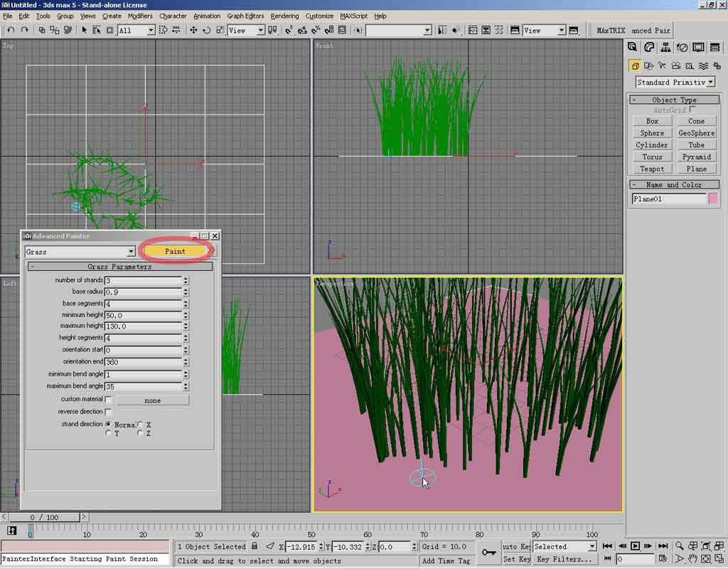Click the large Set Keys key icon
The image size is (728, 569).
488,552
